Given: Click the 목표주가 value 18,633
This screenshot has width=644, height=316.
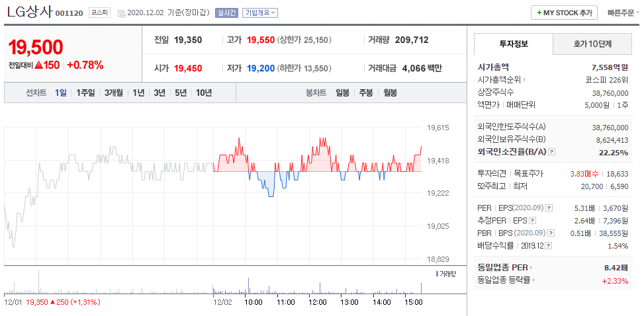Looking at the screenshot, I should pyautogui.click(x=619, y=174).
